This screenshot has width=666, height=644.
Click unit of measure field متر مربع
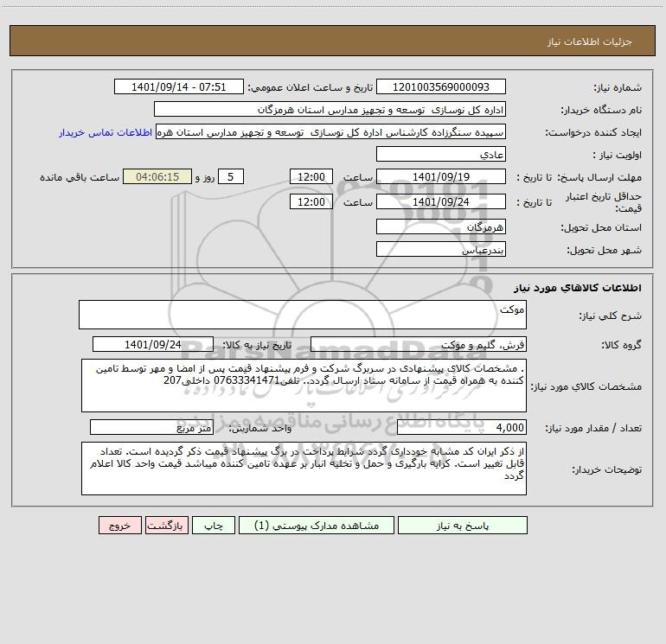151,427
